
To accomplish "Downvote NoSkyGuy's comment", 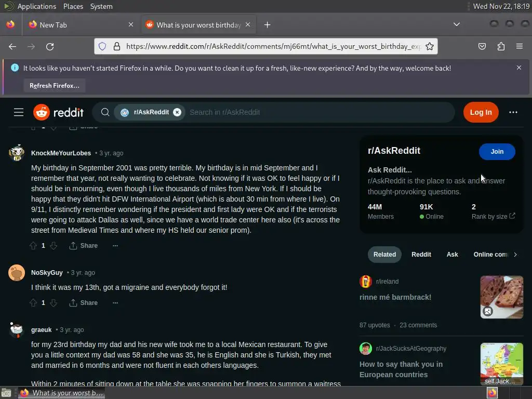I will [x=54, y=303].
